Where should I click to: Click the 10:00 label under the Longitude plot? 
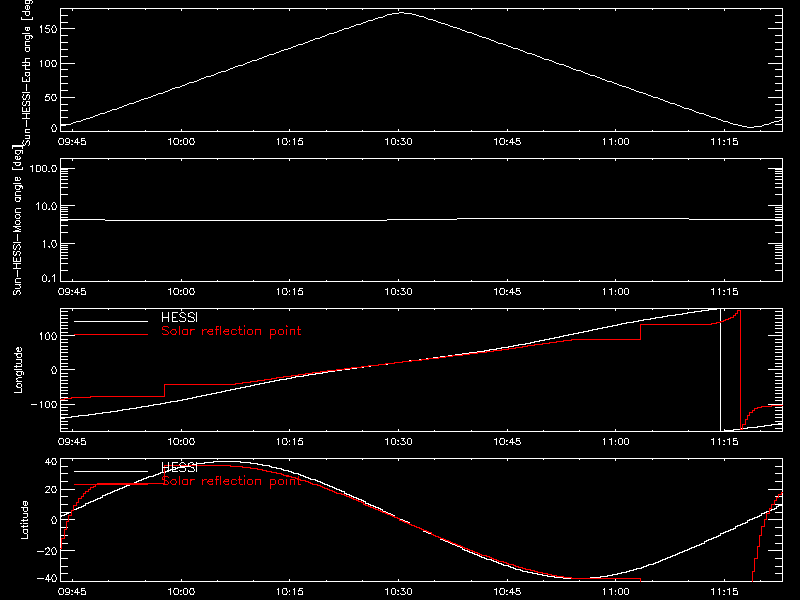tap(181, 442)
